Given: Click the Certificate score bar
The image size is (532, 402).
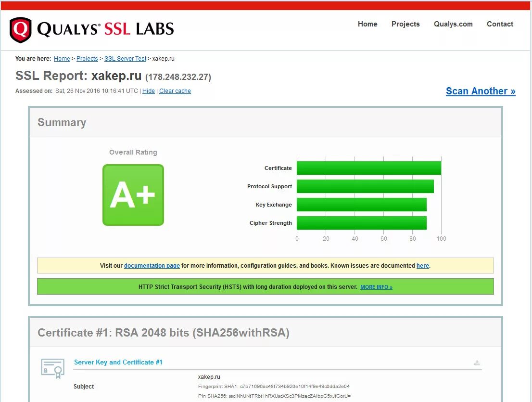Looking at the screenshot, I should coord(369,168).
